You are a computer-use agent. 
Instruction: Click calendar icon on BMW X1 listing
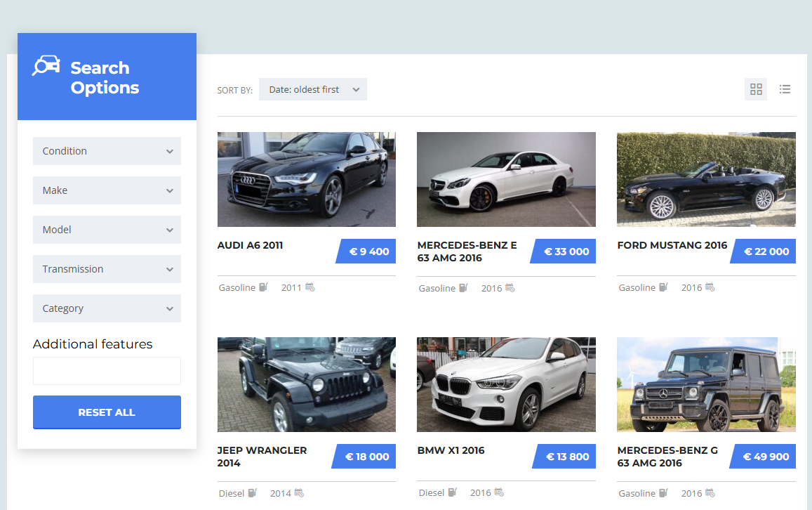(499, 492)
